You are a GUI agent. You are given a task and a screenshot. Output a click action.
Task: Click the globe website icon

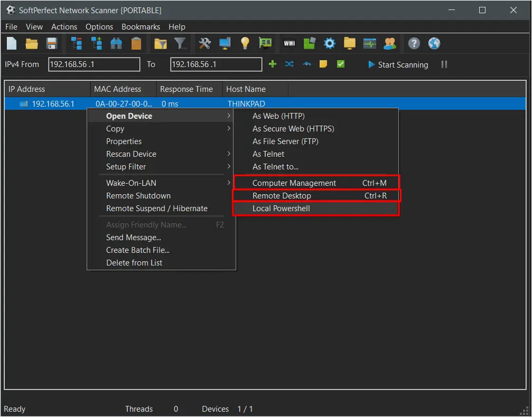(434, 43)
